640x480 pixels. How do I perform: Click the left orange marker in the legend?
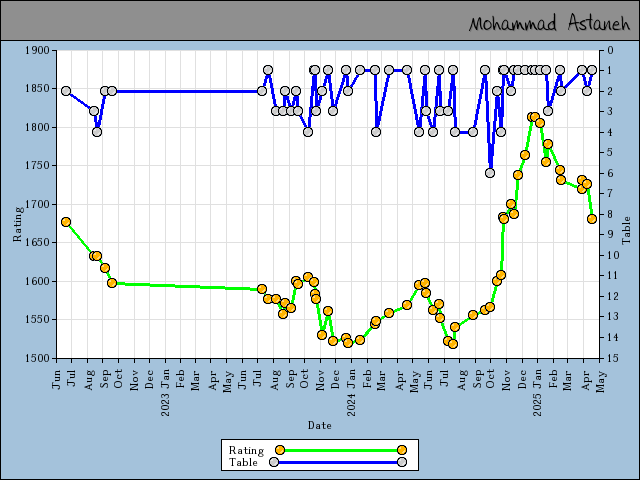280,450
